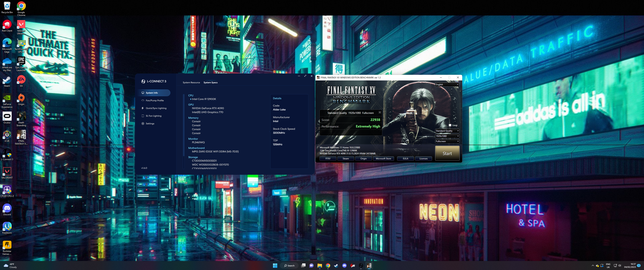Open Task View from the taskbar

[x=303, y=265]
